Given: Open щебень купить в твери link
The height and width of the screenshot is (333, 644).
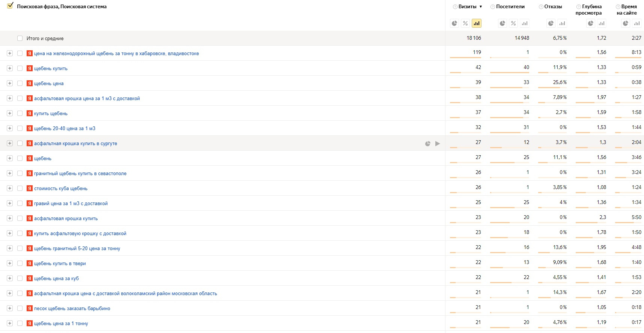Looking at the screenshot, I should pos(60,264).
